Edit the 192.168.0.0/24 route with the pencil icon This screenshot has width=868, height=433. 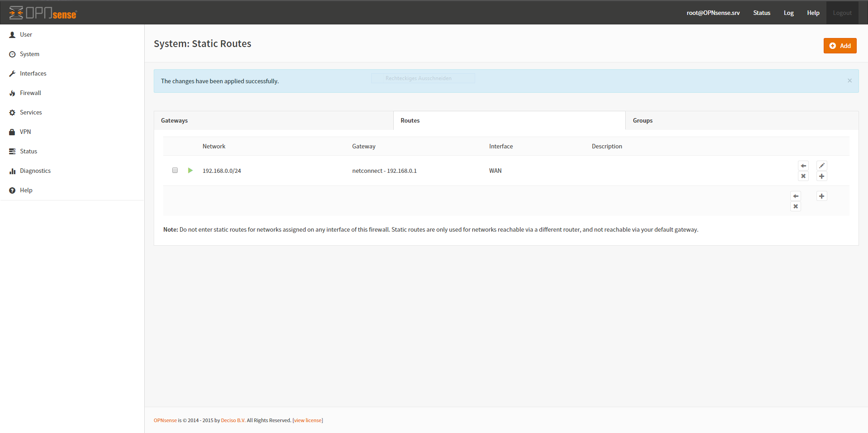[822, 166]
